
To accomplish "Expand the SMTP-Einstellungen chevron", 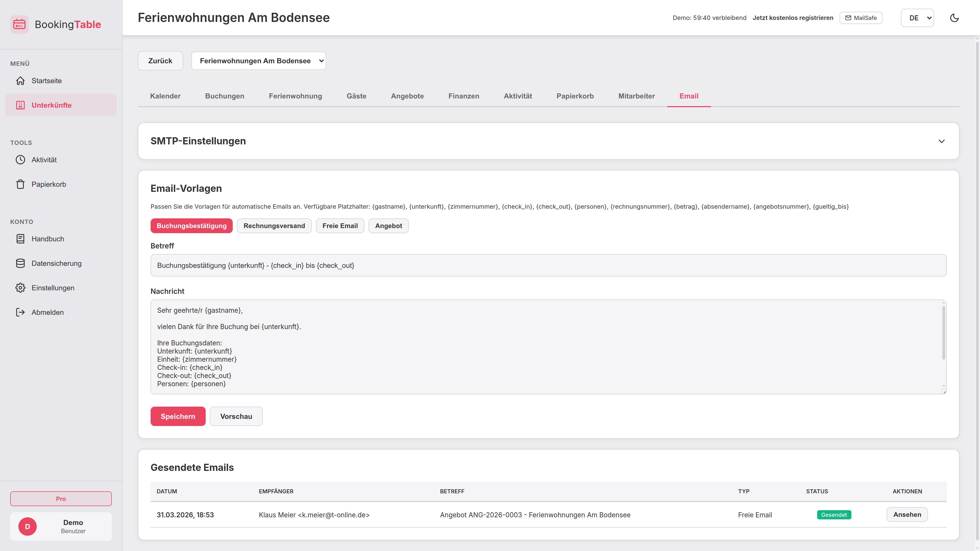I will coord(941,141).
